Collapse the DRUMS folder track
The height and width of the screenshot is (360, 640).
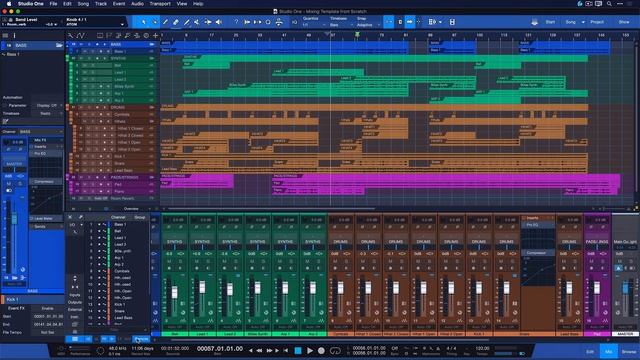tap(152, 107)
